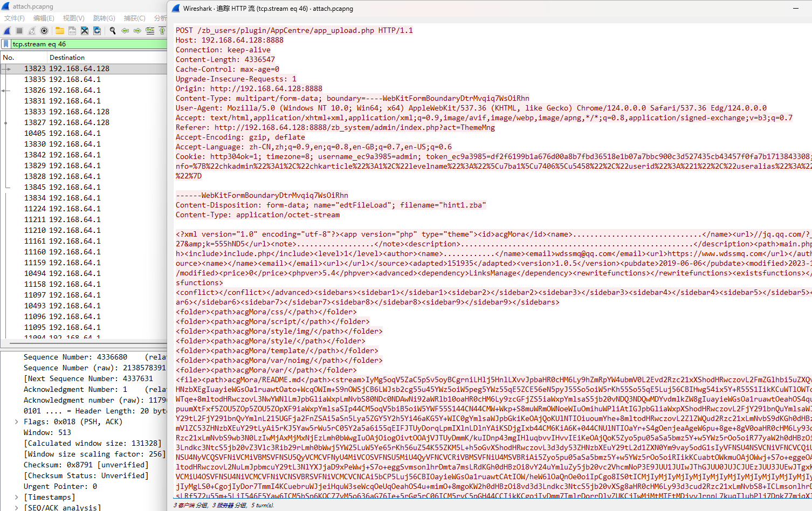Go back with the left arrow icon
Image resolution: width=812 pixels, height=511 pixels.
(125, 31)
